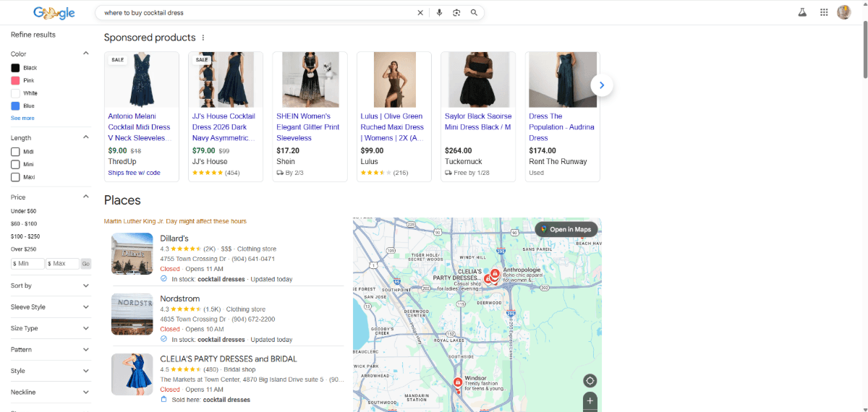The image size is (868, 412).
Task: Expand the Sort by filter
Action: [51, 286]
